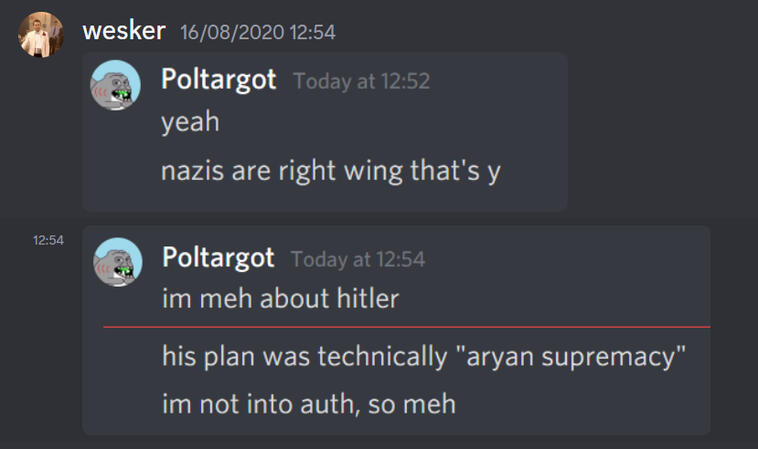
Task: Click the "Today at 12:52" timestamp
Action: [362, 81]
